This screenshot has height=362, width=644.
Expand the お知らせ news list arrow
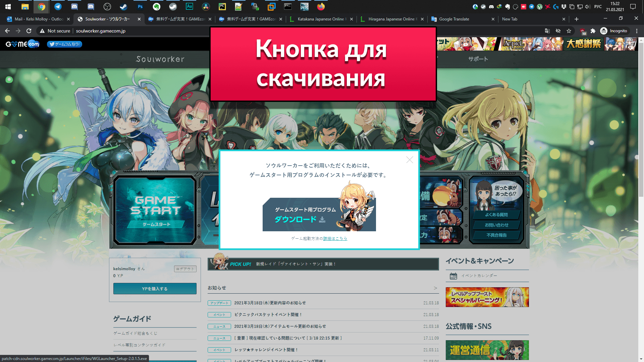point(435,288)
